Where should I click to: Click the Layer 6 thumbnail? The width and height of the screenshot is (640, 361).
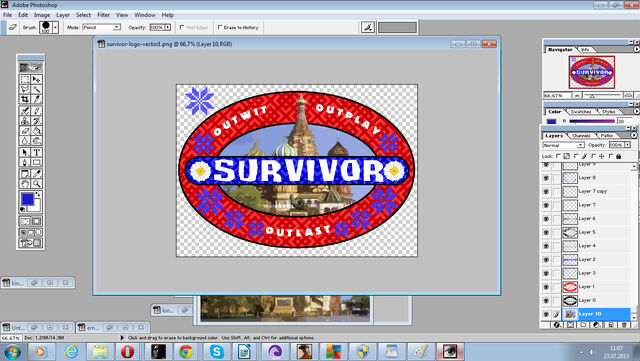(x=570, y=219)
